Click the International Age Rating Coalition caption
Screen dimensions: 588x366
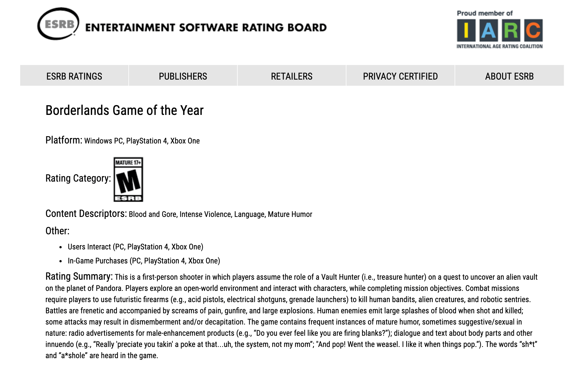coord(499,46)
